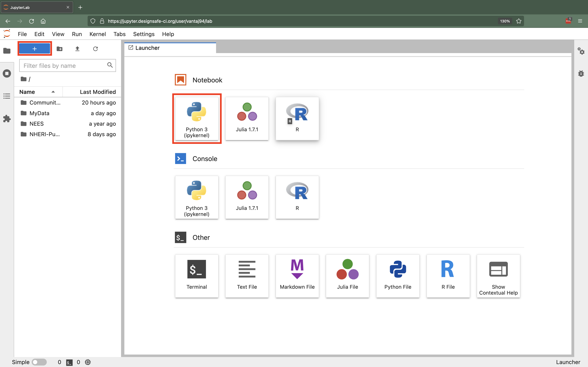The width and height of the screenshot is (588, 367).
Task: Open Python 3 ipykernel notebook
Action: coord(196,119)
